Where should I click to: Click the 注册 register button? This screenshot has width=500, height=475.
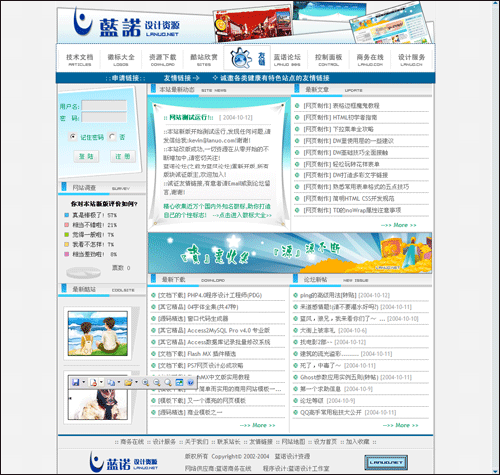(x=123, y=156)
